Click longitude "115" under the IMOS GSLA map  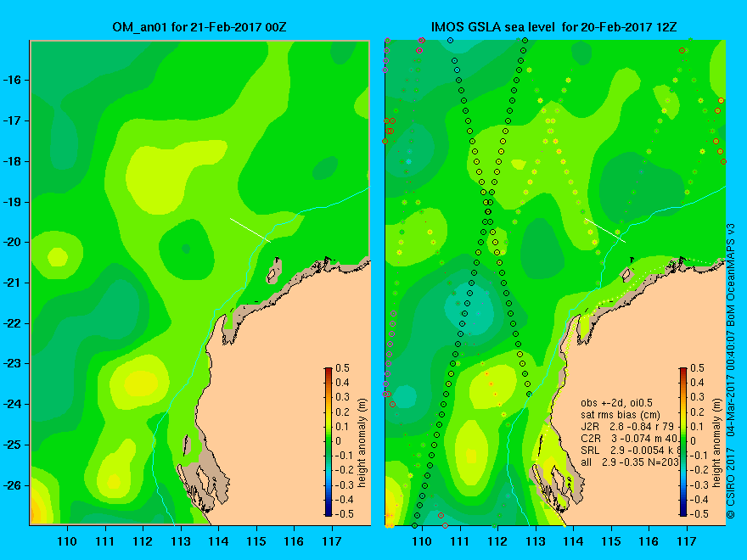pos(611,541)
